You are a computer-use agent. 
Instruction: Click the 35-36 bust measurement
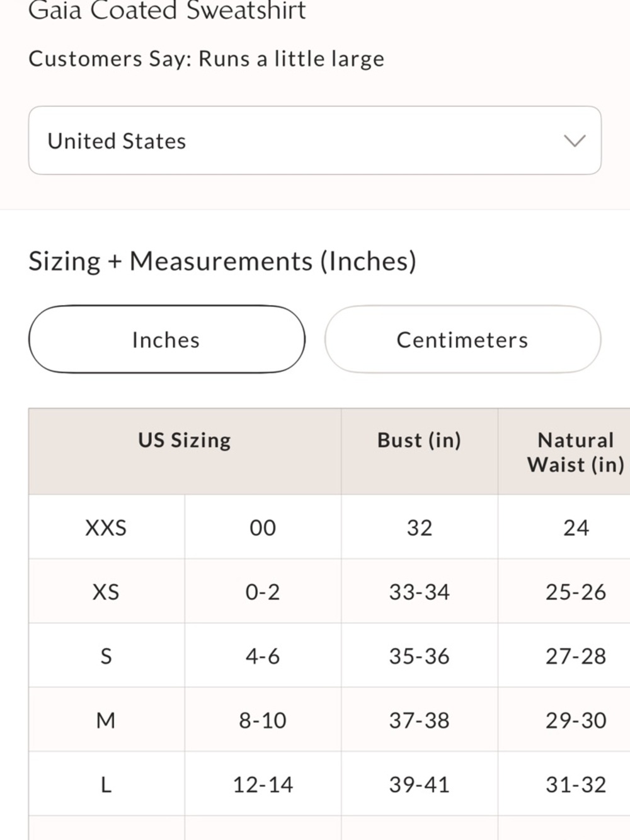420,656
